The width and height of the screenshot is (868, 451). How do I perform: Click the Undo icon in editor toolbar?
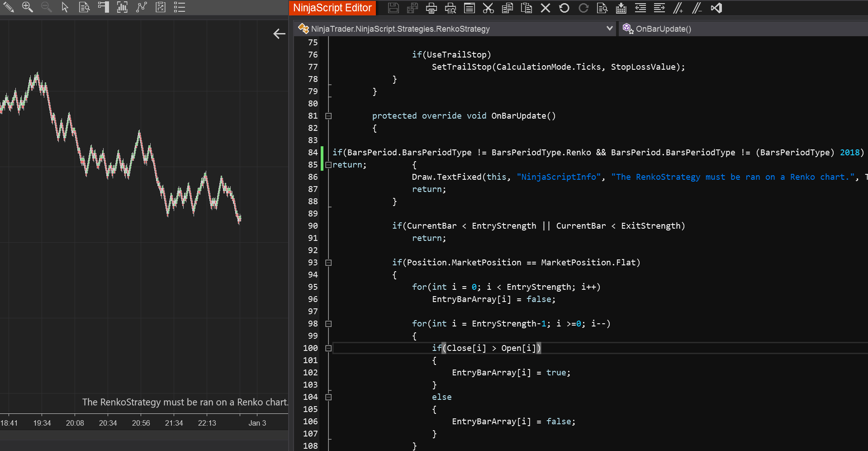(564, 8)
